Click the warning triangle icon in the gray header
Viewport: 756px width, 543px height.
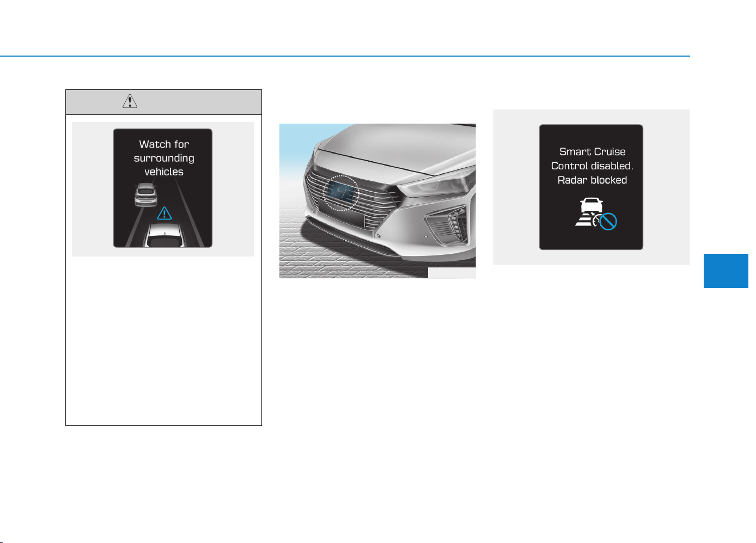pos(130,101)
